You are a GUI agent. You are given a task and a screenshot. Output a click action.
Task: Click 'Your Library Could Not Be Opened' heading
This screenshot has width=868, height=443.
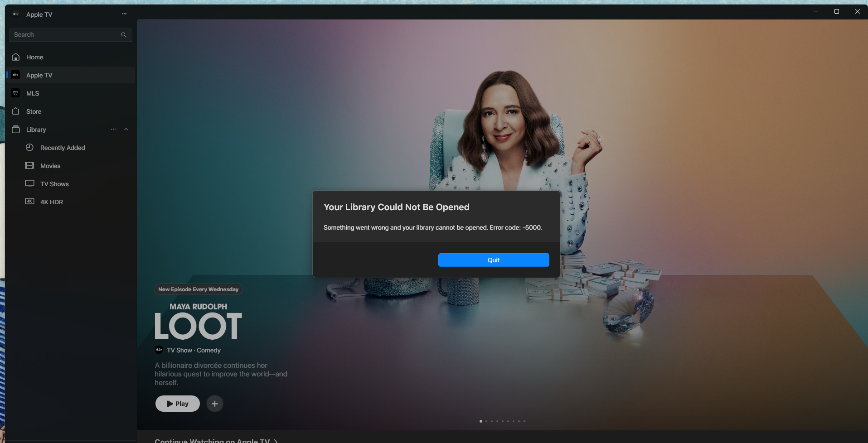click(397, 207)
